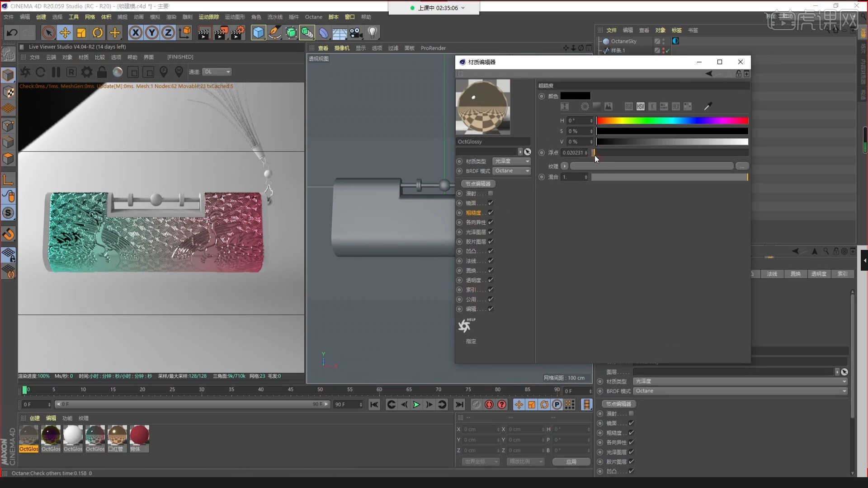Screen dimensions: 868x488
Task: Pick color with eyedropper in material editor
Action: [x=708, y=106]
